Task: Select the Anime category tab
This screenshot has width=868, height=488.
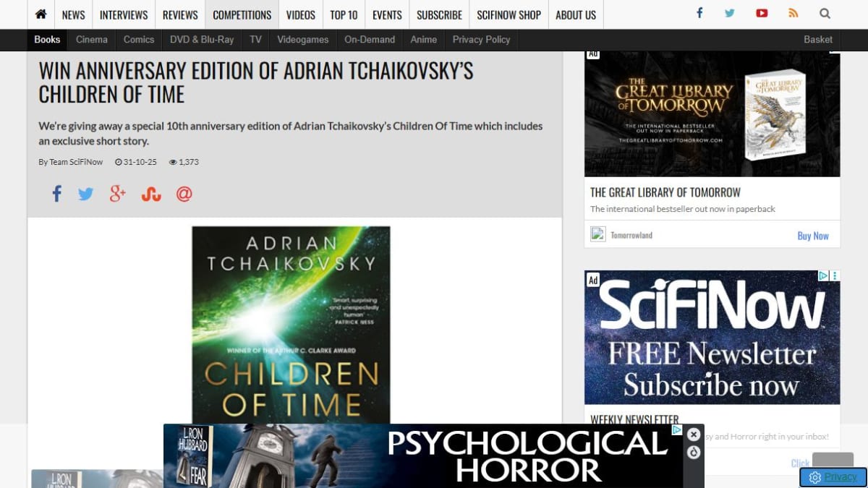Action: click(x=424, y=40)
